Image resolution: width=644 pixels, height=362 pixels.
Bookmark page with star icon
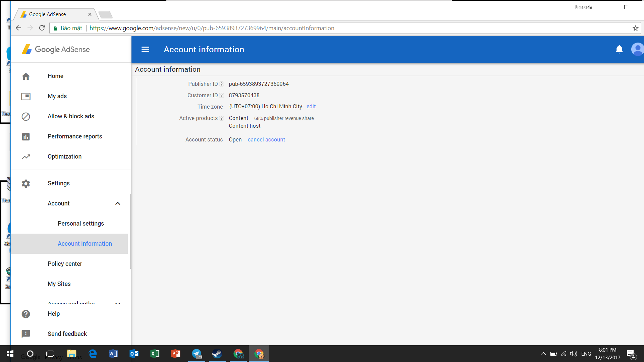[x=635, y=28]
